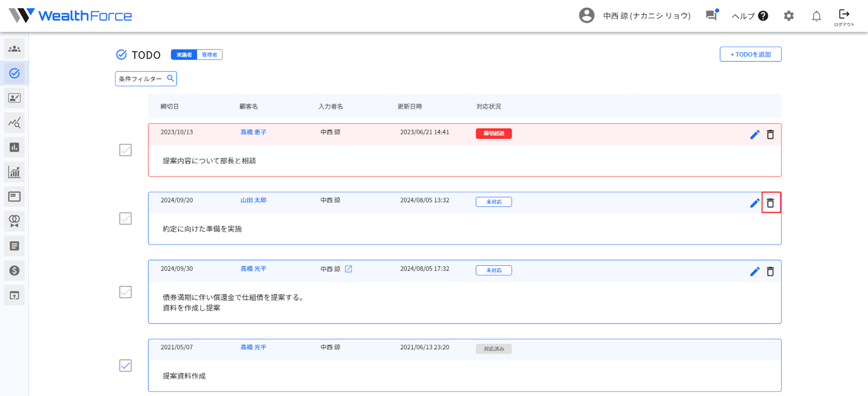Open the notifications bell

tap(816, 16)
